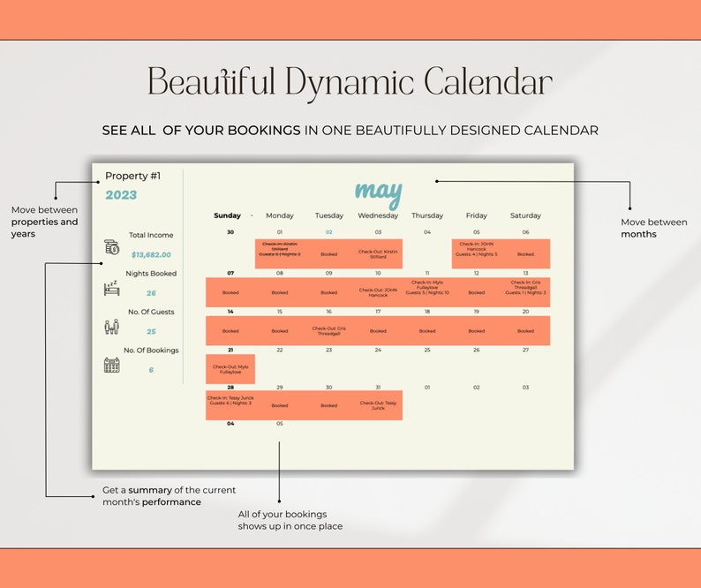
Task: Click the date number 25
Action: coord(427,351)
